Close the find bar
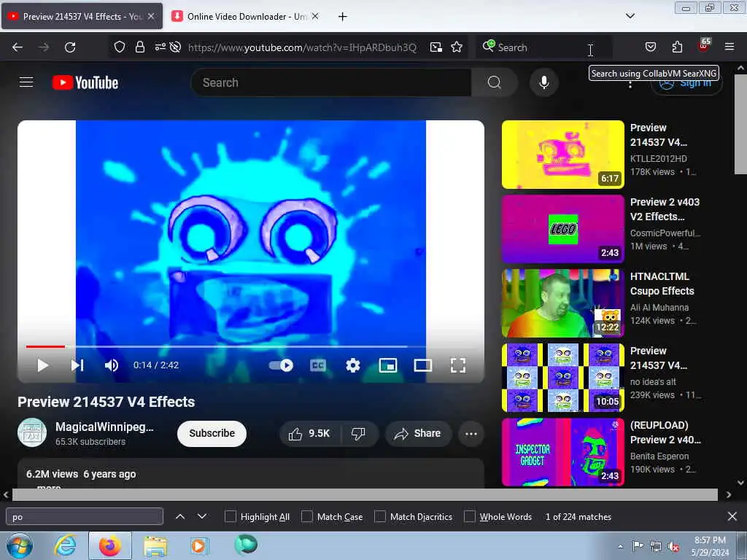 pyautogui.click(x=732, y=516)
